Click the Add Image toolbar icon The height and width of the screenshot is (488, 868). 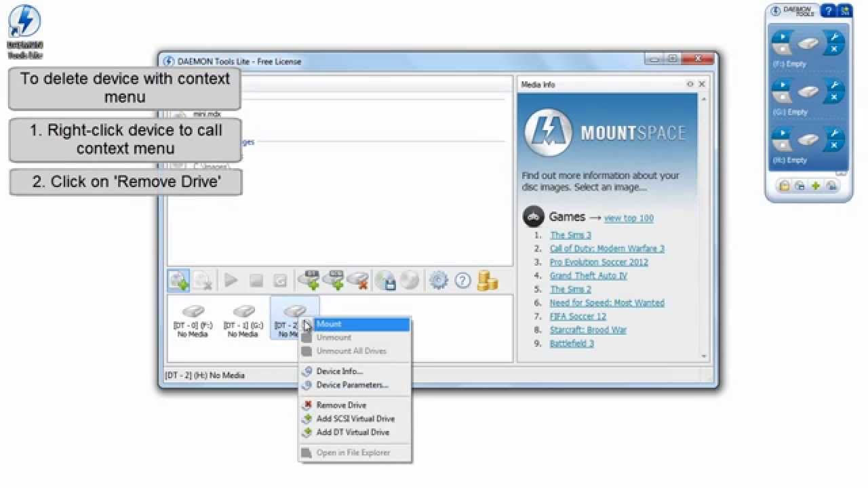(179, 280)
